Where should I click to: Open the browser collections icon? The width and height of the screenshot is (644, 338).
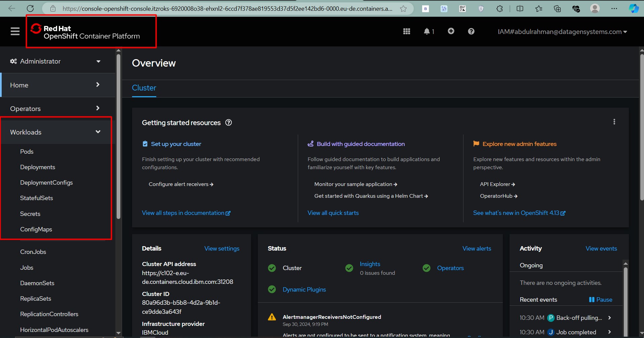(x=557, y=9)
